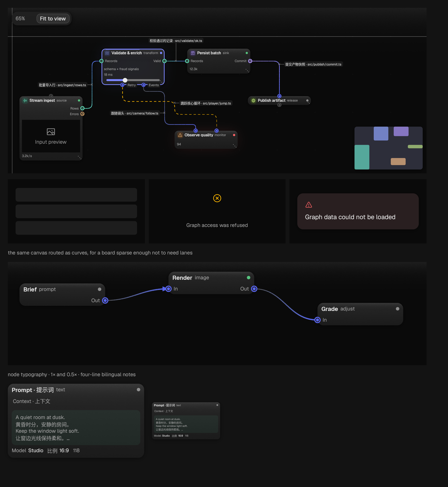Select the Rows output port on Stream ingest
Viewport: 448px width, 487px height.
83,108
